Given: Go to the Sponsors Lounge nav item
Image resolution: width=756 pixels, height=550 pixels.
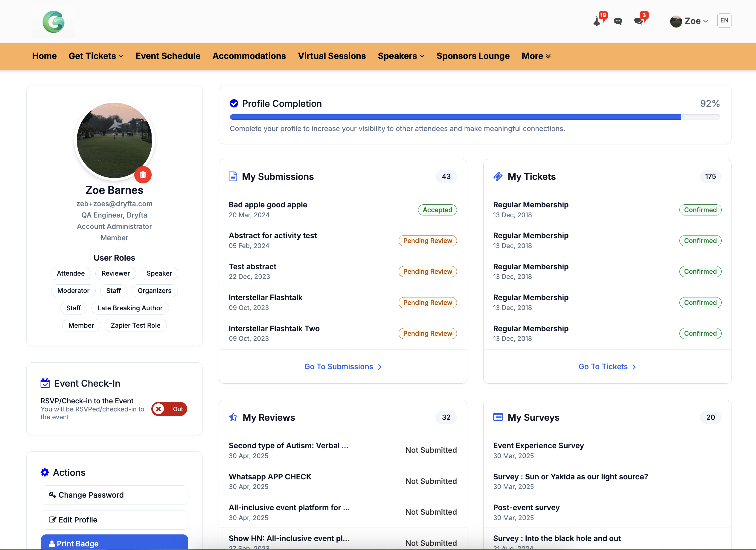Looking at the screenshot, I should click(473, 56).
